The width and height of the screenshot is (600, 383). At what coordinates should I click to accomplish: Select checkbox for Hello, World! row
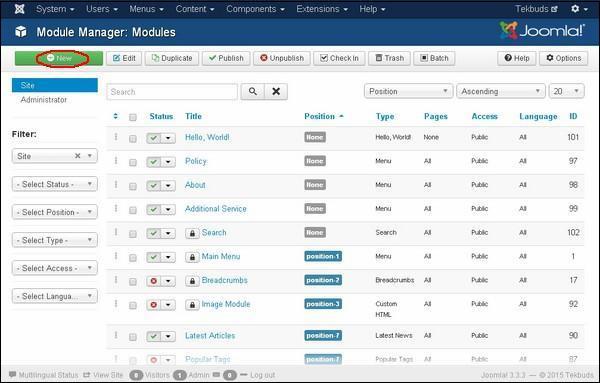(x=133, y=139)
